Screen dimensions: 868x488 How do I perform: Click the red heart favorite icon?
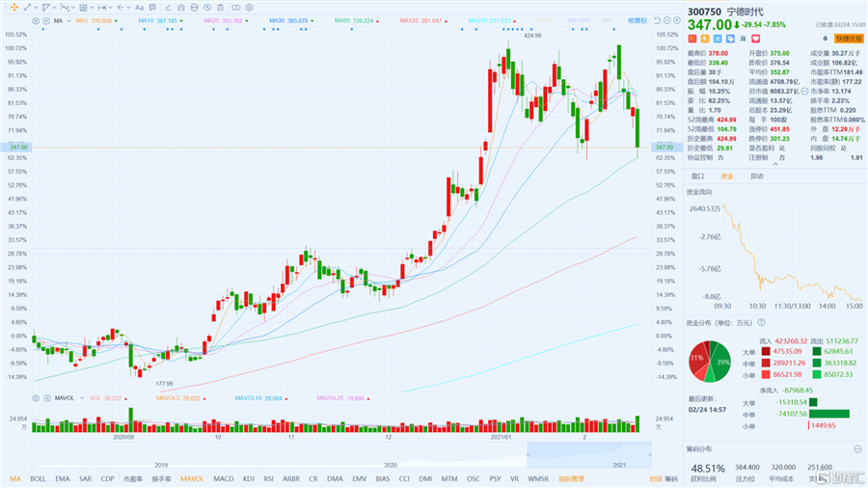[x=755, y=39]
